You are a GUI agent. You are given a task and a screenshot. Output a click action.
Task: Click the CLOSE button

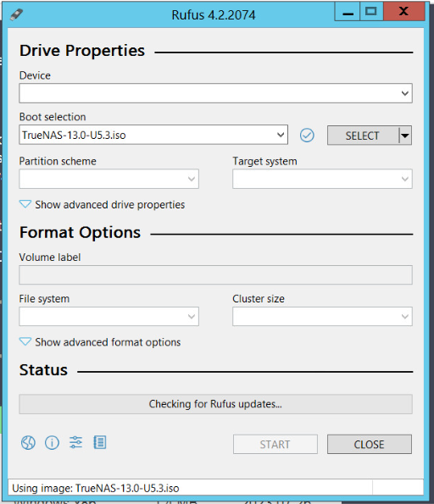click(370, 445)
